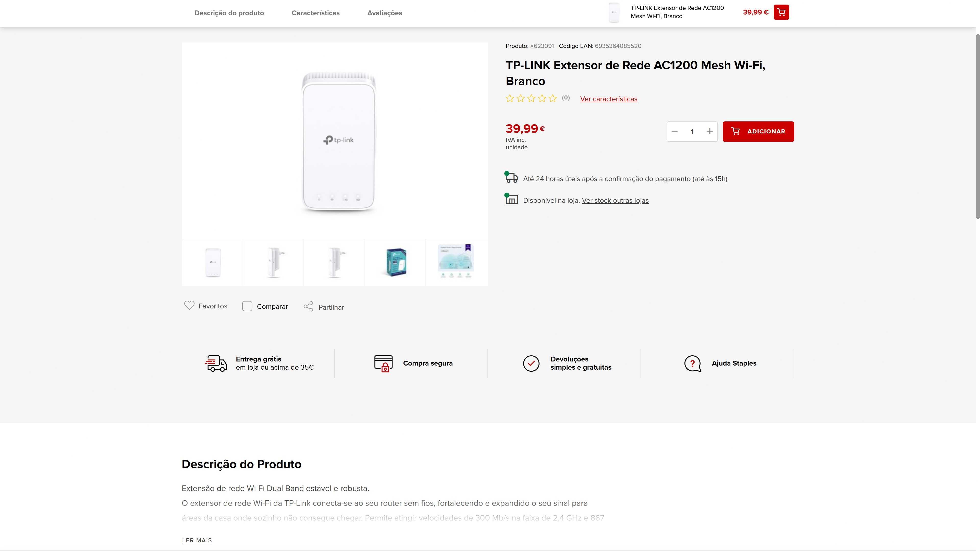This screenshot has height=551, width=980.
Task: Tick the Comparar checkbox
Action: pyautogui.click(x=247, y=306)
